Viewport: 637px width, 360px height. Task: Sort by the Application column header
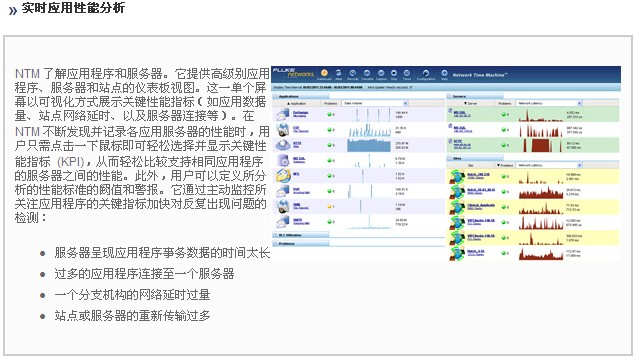298,104
